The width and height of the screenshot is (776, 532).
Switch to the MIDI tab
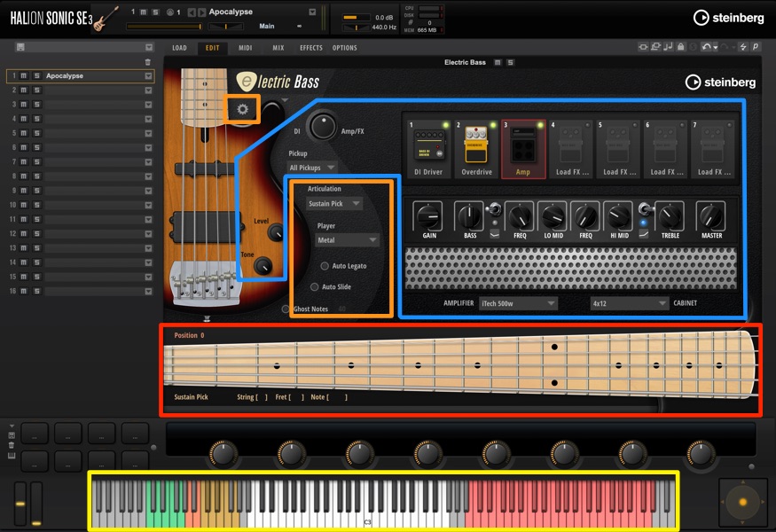click(x=246, y=48)
